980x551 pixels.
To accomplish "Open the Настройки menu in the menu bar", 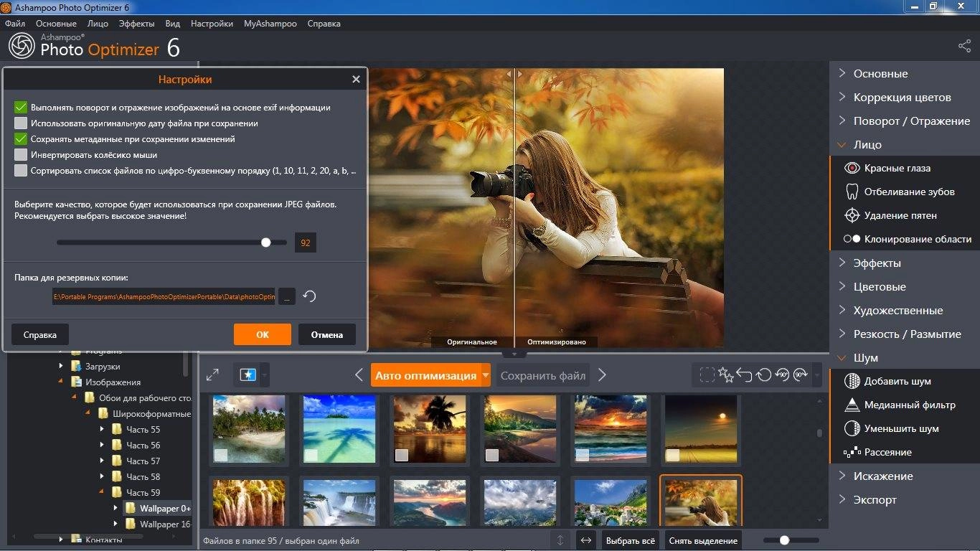I will [212, 24].
